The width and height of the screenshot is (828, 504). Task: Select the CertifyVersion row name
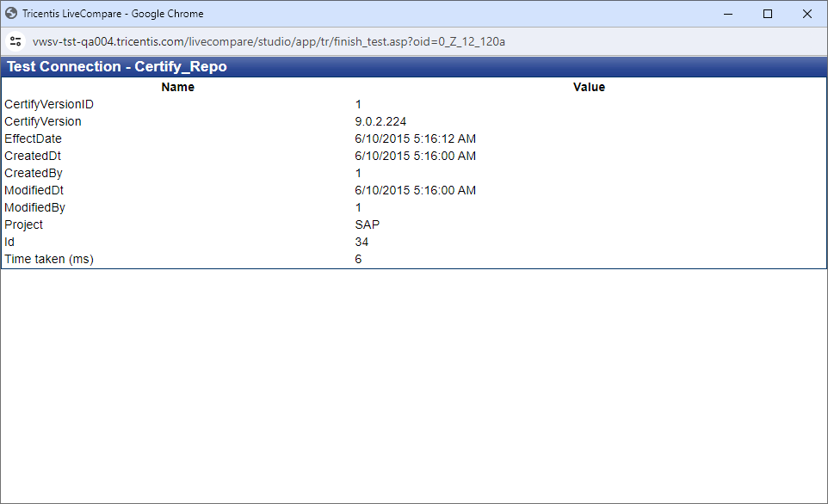43,121
